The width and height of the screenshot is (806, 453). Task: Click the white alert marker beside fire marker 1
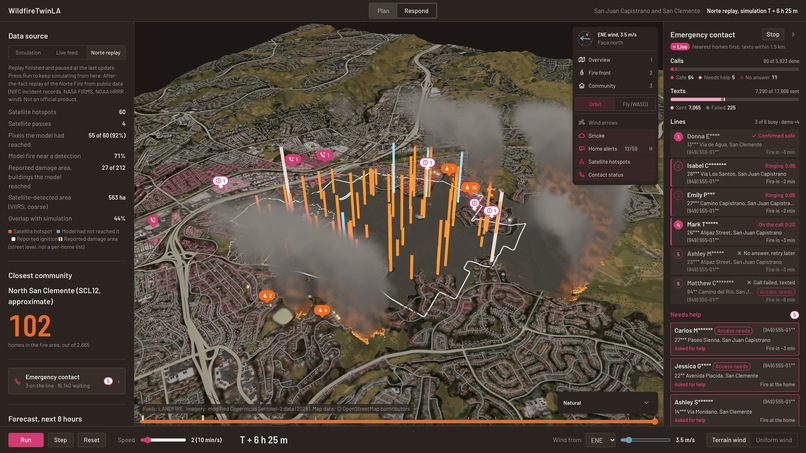click(427, 163)
